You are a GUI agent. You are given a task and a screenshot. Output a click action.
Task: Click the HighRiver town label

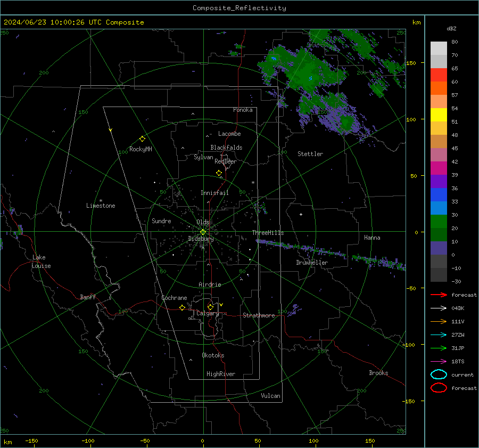tap(221, 374)
